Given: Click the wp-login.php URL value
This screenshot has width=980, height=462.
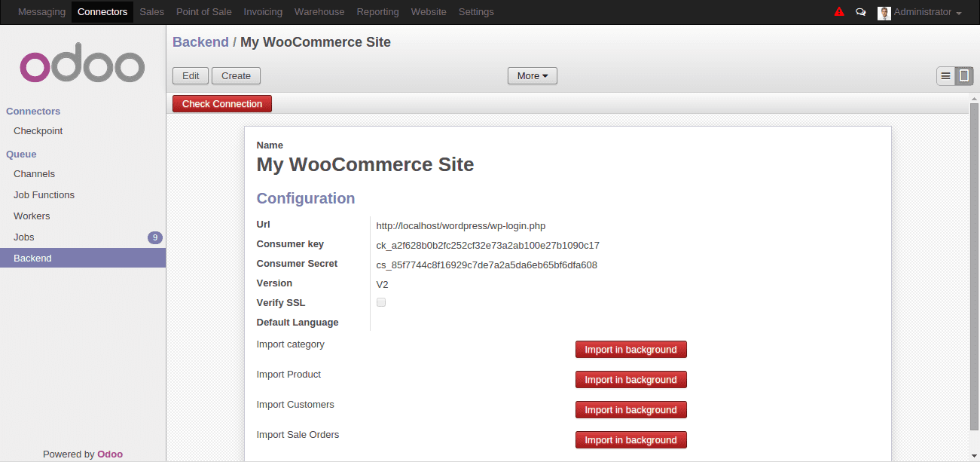Looking at the screenshot, I should point(461,225).
